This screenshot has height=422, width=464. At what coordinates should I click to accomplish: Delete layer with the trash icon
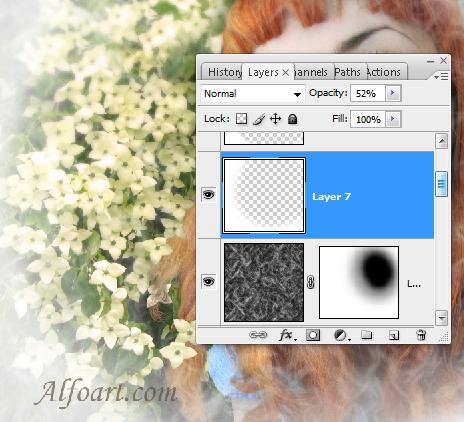point(421,335)
